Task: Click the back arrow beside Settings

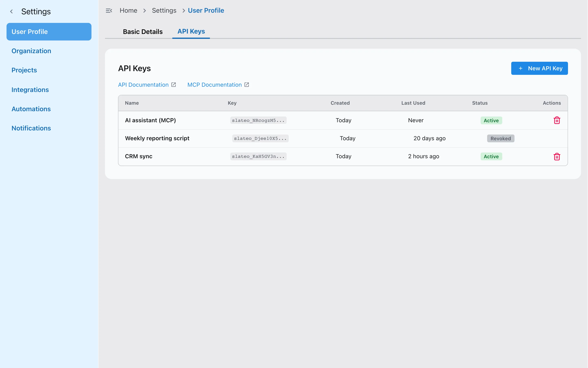Action: click(x=11, y=11)
